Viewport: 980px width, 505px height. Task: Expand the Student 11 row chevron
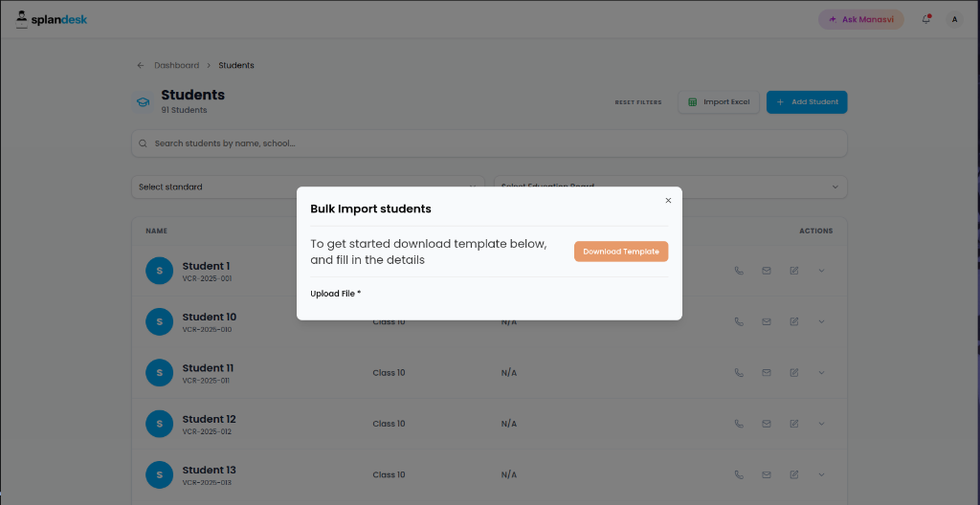click(822, 372)
